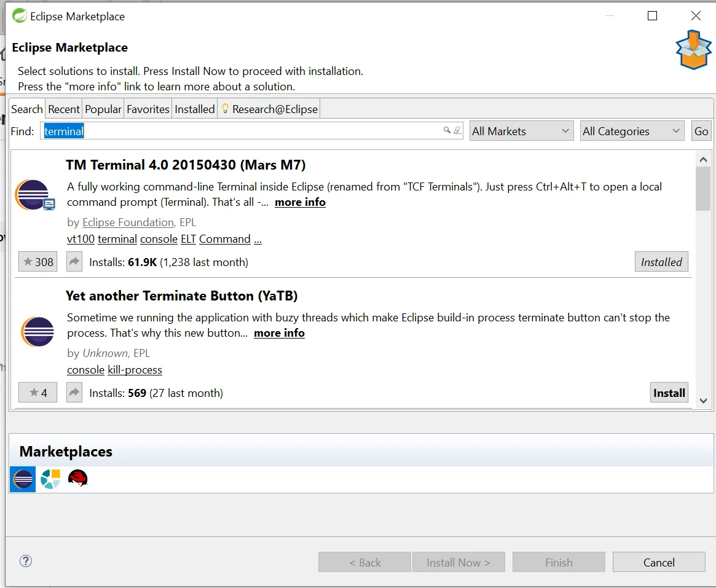Viewport: 716px width, 588px height.
Task: Open the Eclipse Foundation author link
Action: tap(128, 222)
